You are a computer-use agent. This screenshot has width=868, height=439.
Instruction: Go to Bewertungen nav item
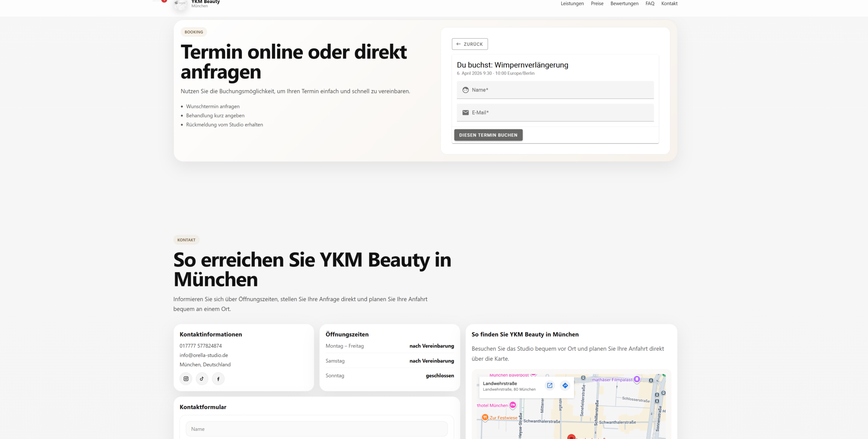pos(624,3)
